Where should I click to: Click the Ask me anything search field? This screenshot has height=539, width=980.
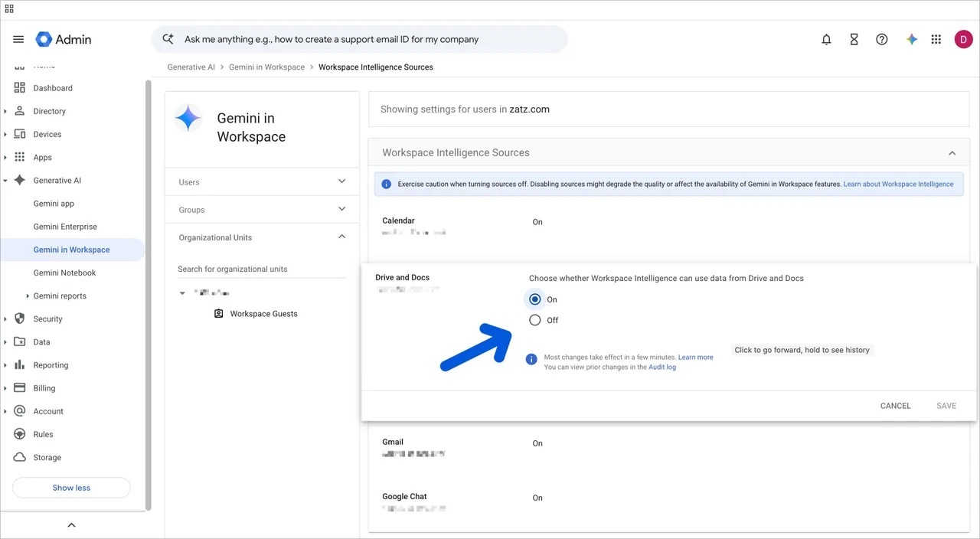tap(359, 39)
